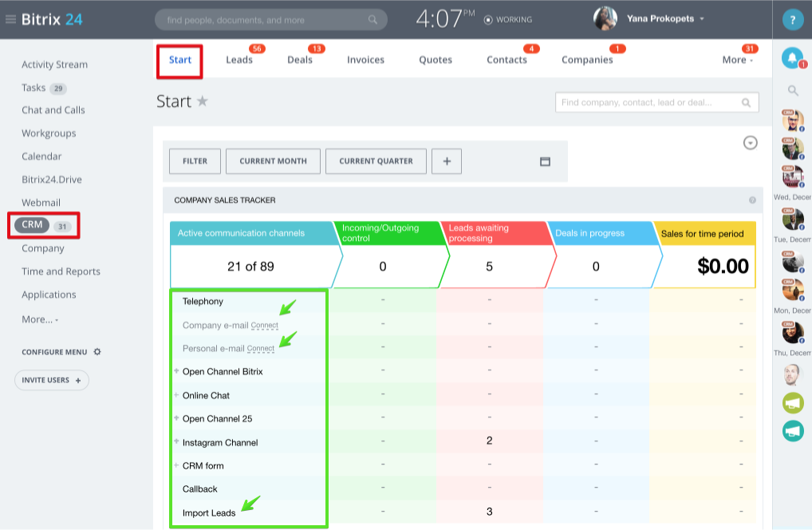The width and height of the screenshot is (812, 530).
Task: Click the help icon on Company Sales Tracker header
Action: 752,200
